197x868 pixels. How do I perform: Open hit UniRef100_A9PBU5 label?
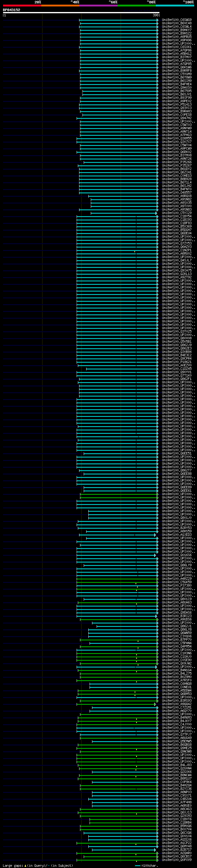coord(177,37)
